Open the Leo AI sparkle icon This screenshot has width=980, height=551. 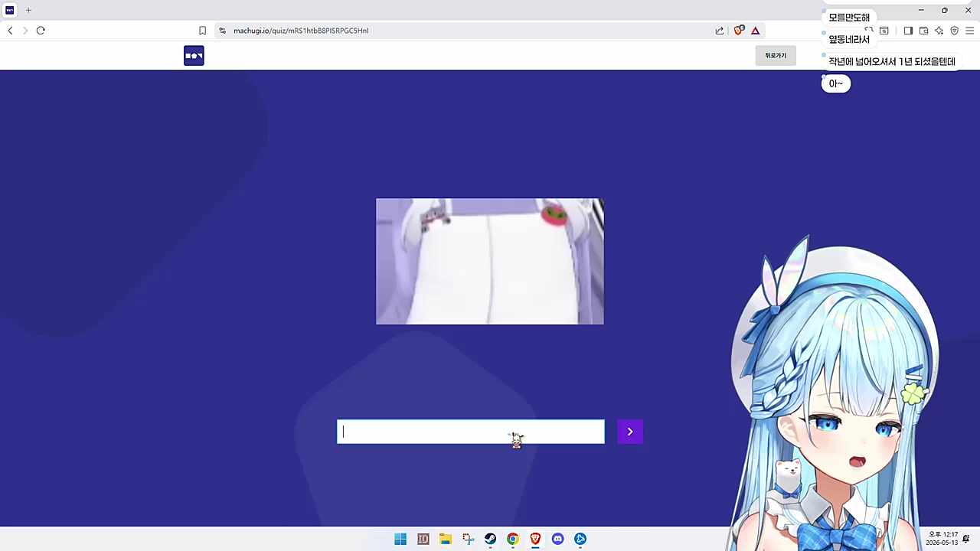pyautogui.click(x=939, y=31)
